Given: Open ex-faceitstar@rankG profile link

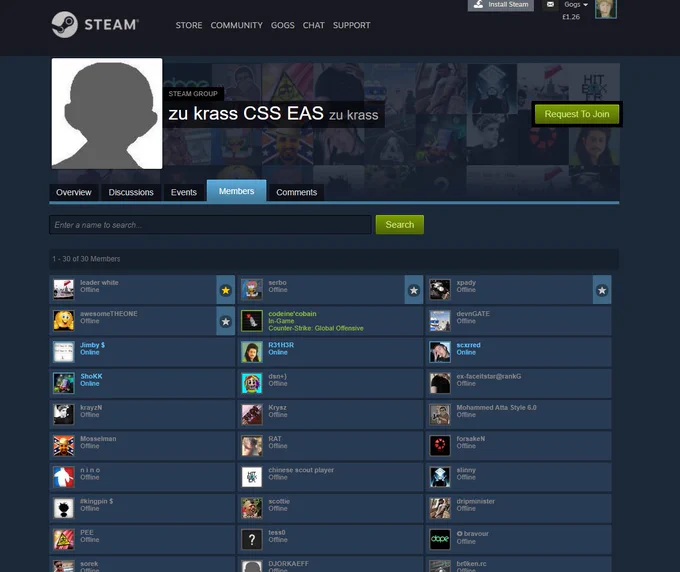Looking at the screenshot, I should click(489, 376).
